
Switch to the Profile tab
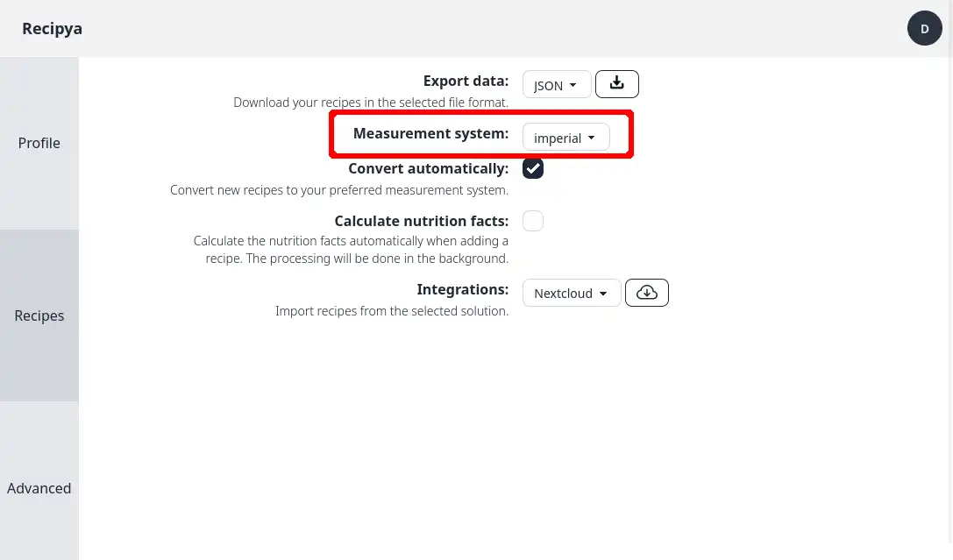[x=39, y=144]
